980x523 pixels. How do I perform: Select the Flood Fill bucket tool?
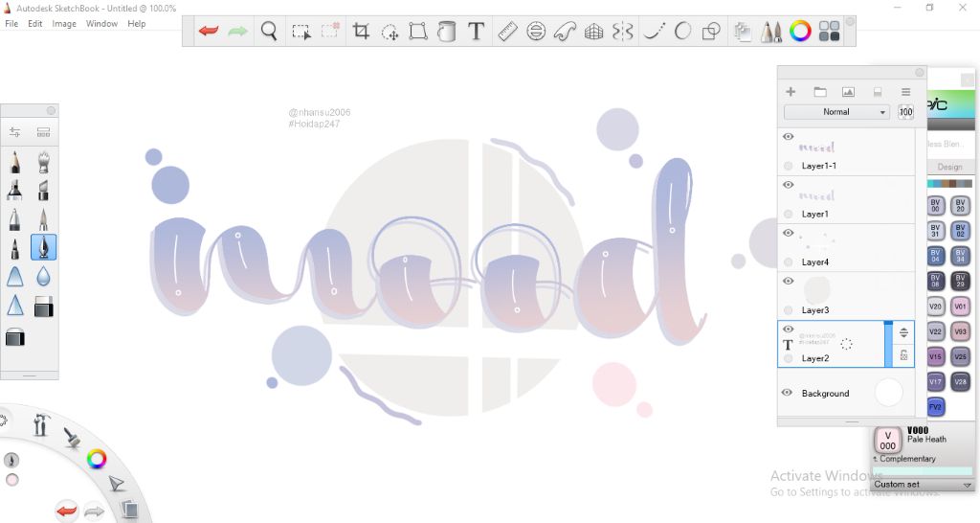tap(446, 31)
